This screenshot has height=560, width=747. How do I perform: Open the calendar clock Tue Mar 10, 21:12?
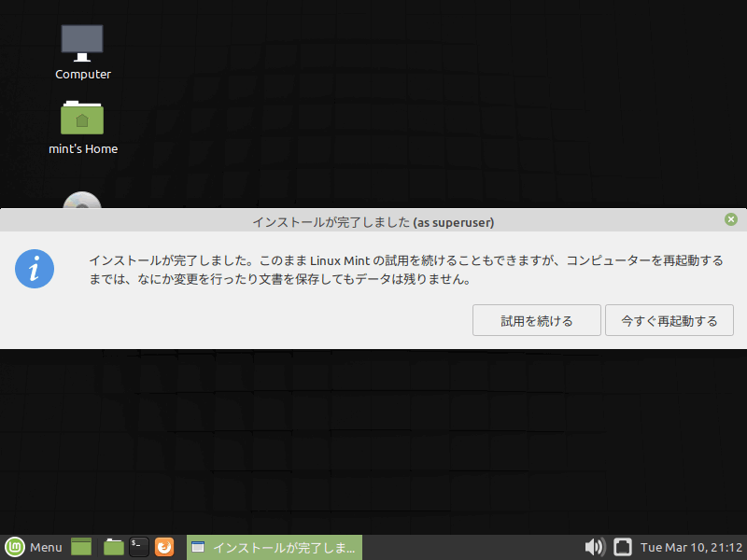click(x=691, y=548)
